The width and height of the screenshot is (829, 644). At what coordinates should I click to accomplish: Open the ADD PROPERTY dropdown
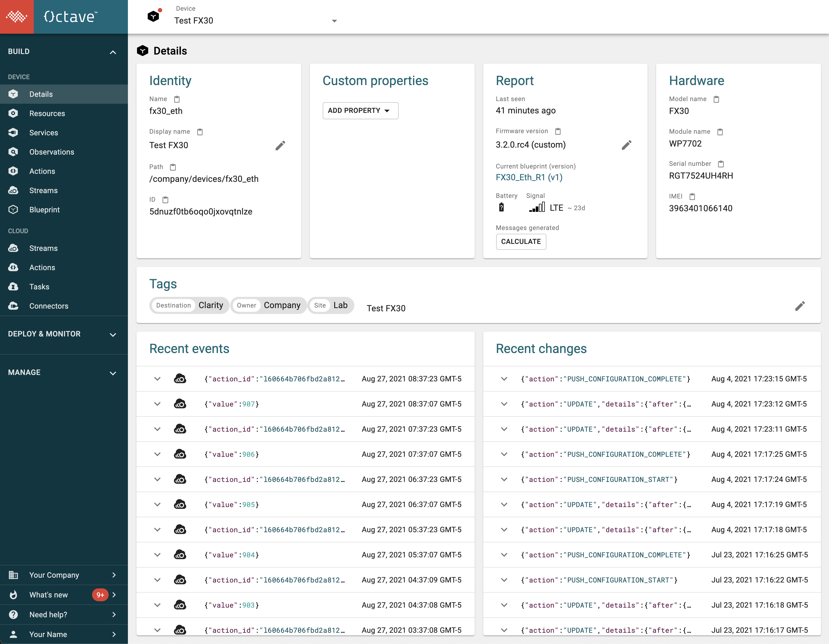coord(360,110)
